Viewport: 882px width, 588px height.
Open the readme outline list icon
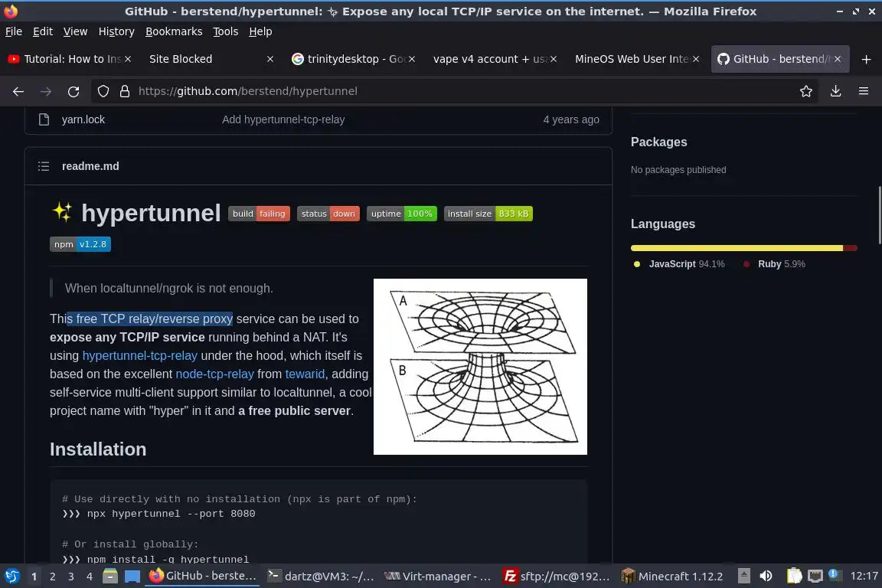coord(44,166)
